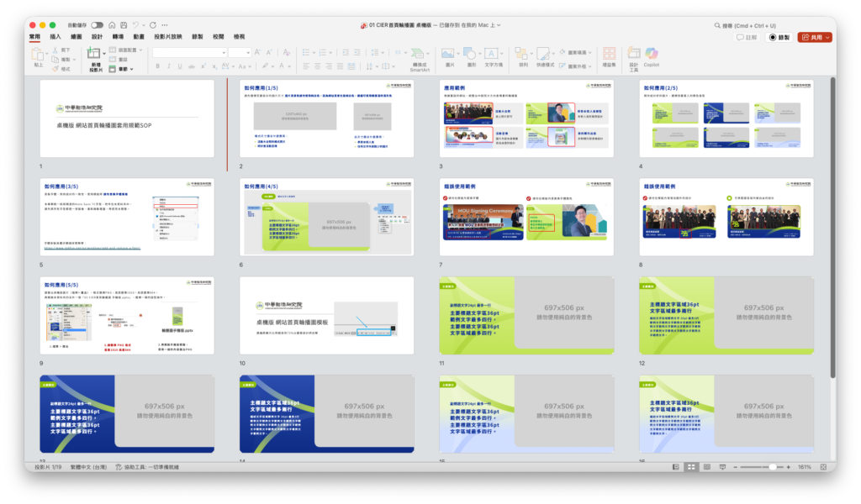Switch to slide sorter view in status bar
The height and width of the screenshot is (504, 861).
690,466
